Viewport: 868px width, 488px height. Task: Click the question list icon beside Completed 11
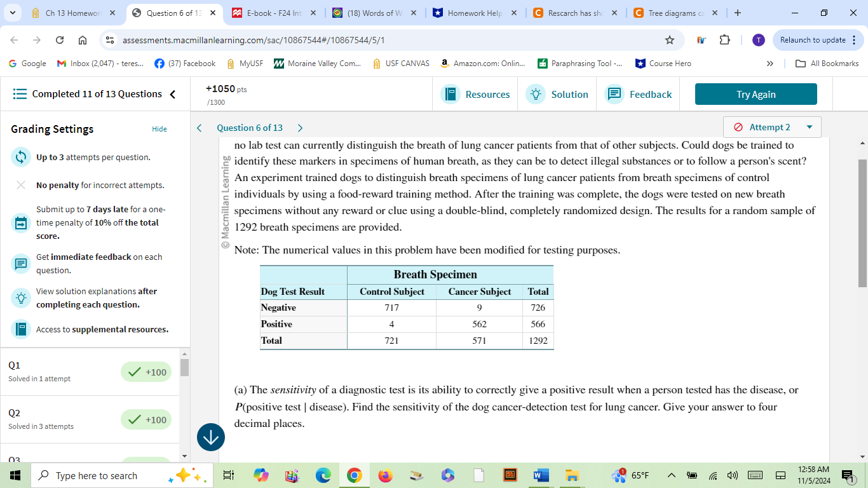pyautogui.click(x=20, y=93)
